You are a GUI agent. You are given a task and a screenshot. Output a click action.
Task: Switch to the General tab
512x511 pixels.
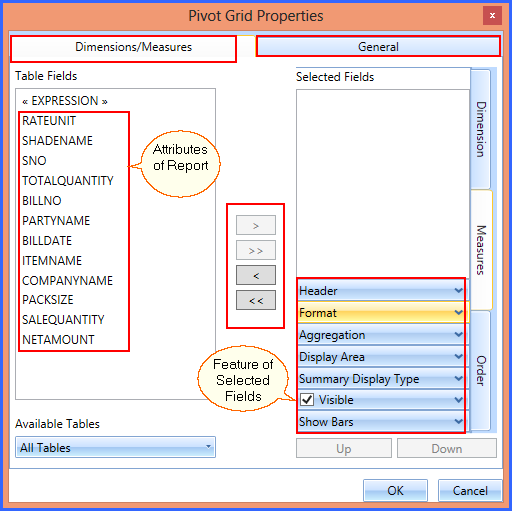click(378, 47)
